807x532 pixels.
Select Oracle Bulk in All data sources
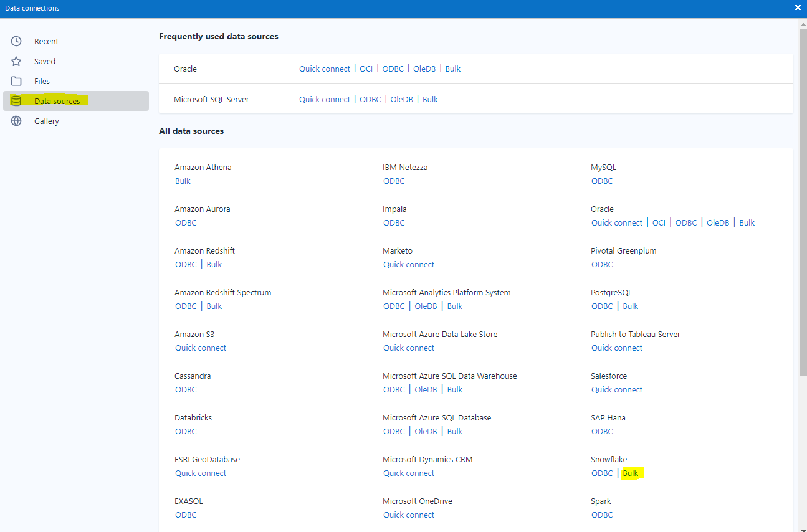coord(747,222)
